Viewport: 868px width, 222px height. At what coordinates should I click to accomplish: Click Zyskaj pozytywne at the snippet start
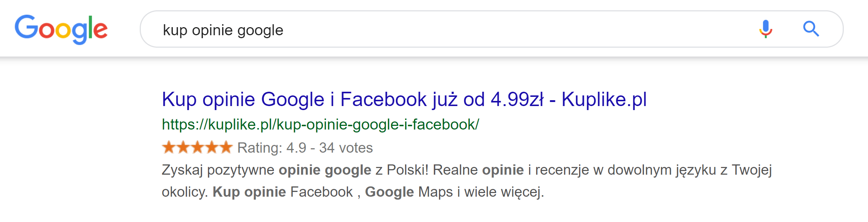click(x=218, y=170)
